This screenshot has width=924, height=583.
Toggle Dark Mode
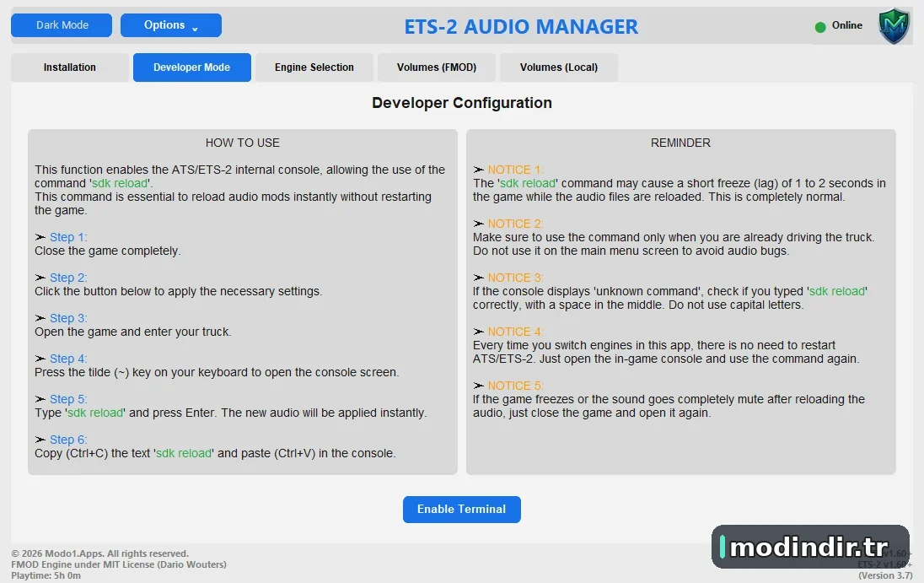[x=62, y=25]
